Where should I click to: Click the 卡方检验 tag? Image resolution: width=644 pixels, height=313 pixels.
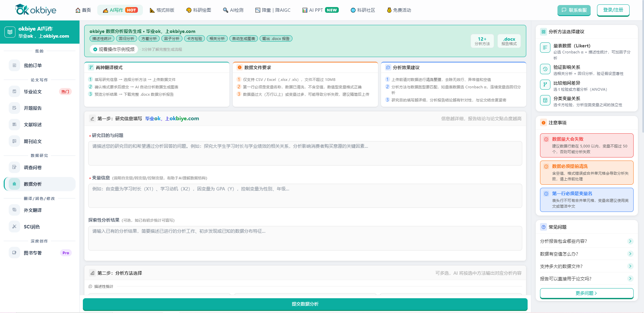coord(195,39)
